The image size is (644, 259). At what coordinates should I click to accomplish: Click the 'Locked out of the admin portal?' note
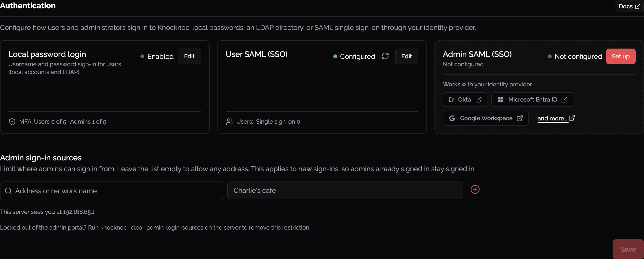pos(155,228)
